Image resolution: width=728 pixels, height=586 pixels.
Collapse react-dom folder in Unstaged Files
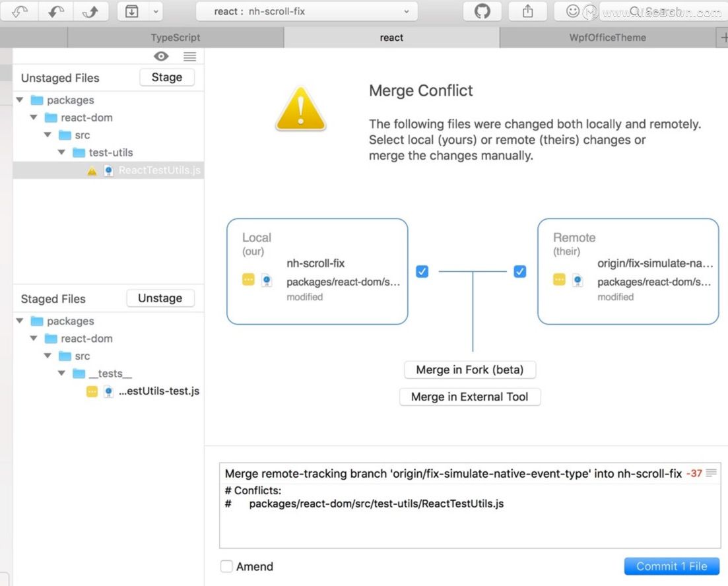[34, 117]
